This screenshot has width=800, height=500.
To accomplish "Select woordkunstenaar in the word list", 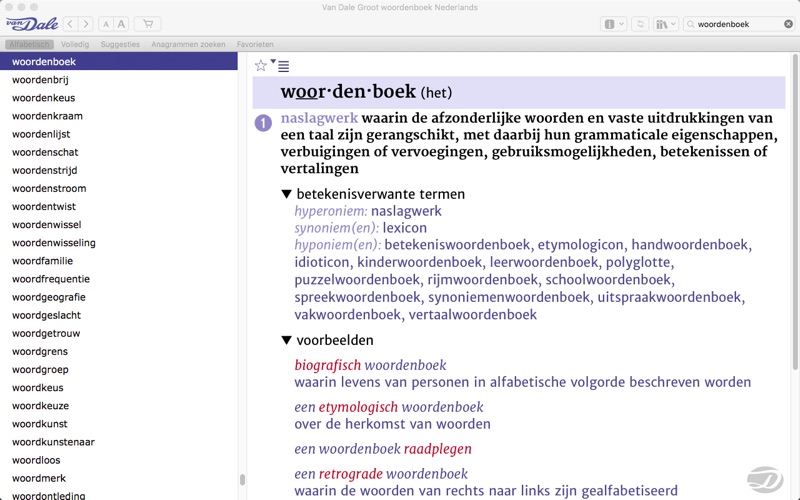I will [118, 442].
